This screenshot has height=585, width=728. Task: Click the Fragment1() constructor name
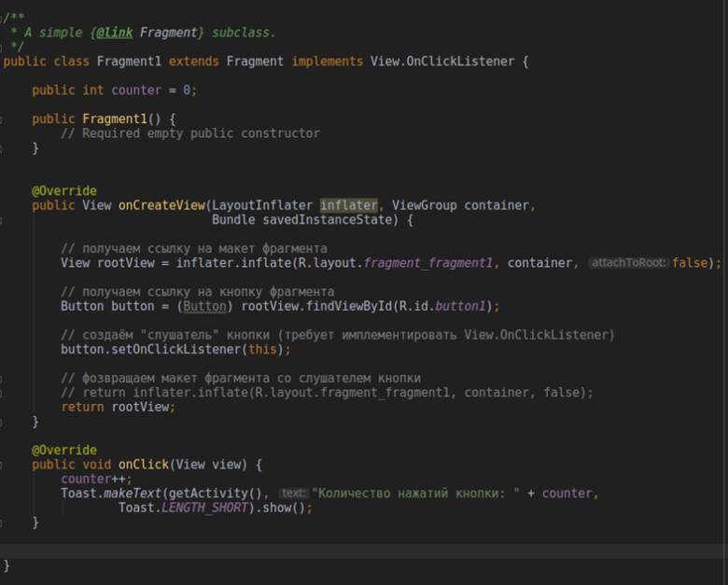coord(115,118)
